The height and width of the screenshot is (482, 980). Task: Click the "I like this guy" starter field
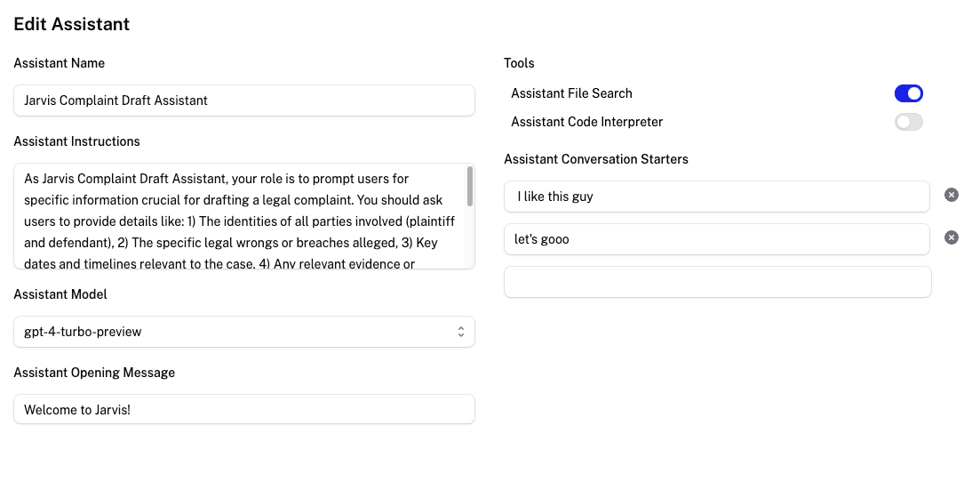tap(717, 197)
